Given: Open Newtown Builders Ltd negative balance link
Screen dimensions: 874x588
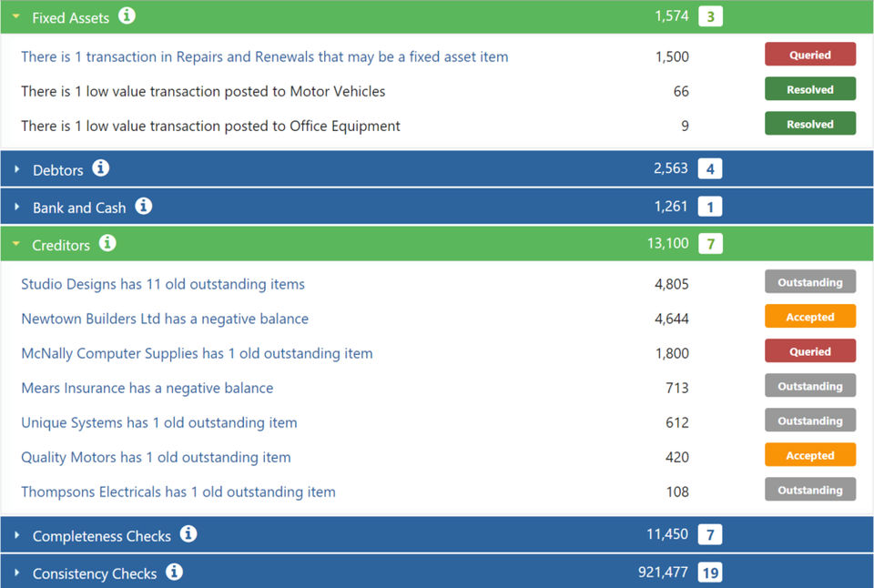Looking at the screenshot, I should click(x=165, y=319).
